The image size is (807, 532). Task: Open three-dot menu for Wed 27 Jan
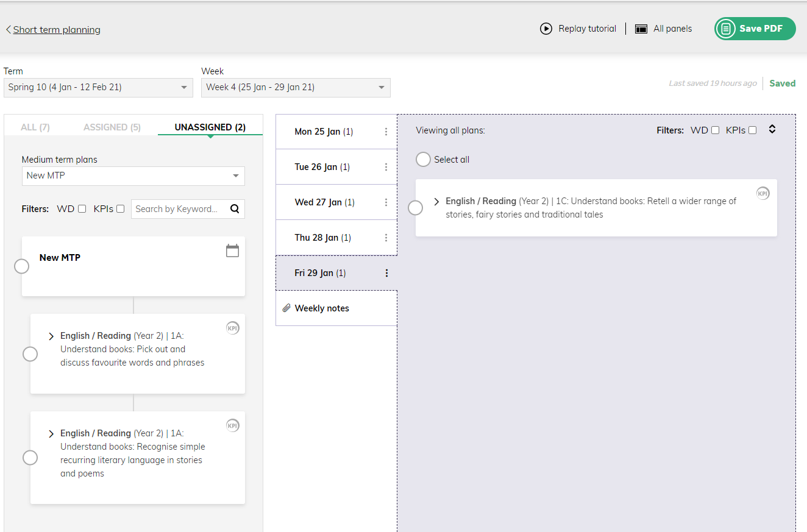386,202
